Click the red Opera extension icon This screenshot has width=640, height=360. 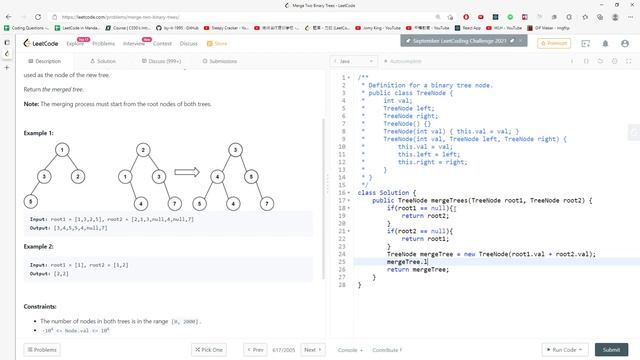[x=466, y=17]
